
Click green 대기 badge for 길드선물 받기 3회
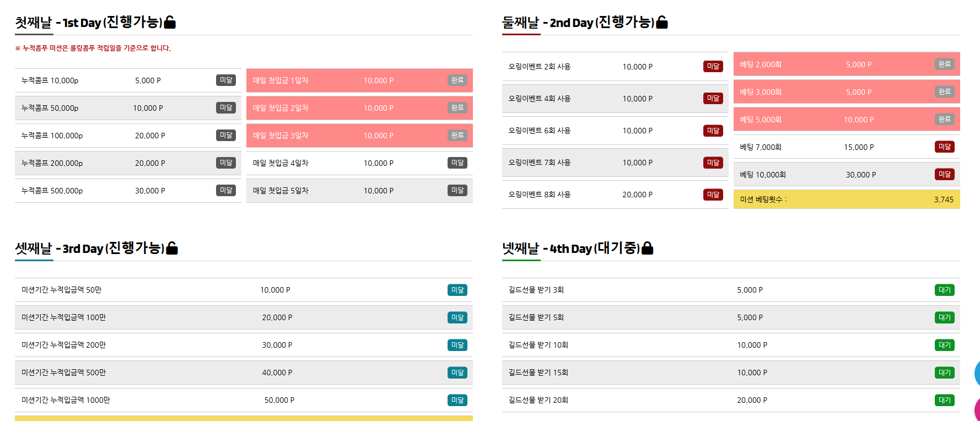pos(944,290)
